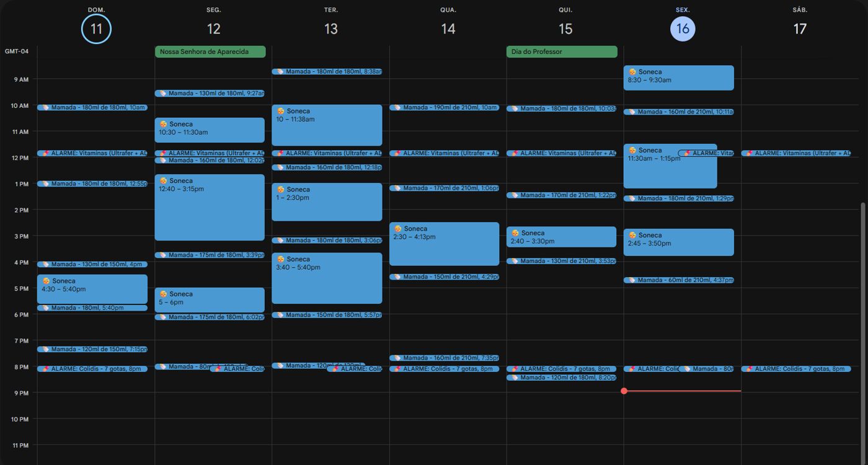Open Mamada 150ml de 180ml at 5:57pm
Viewport: 868px width, 465px height.
tap(327, 315)
